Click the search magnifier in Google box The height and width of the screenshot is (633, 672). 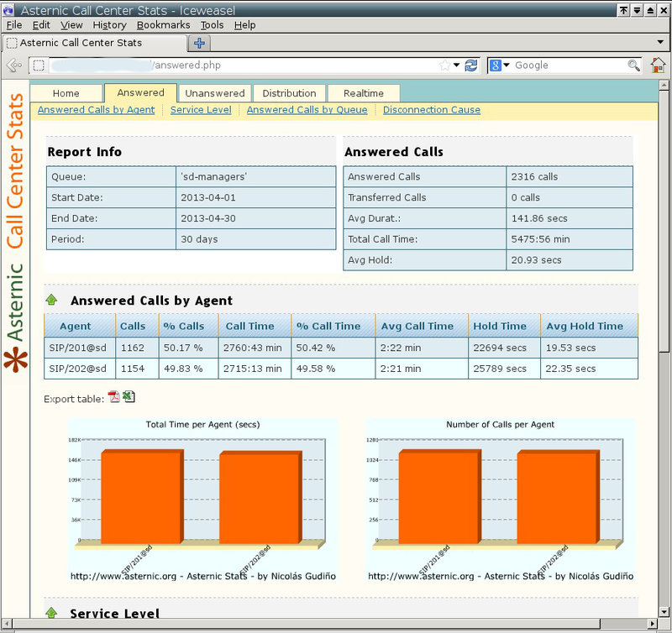tap(633, 65)
